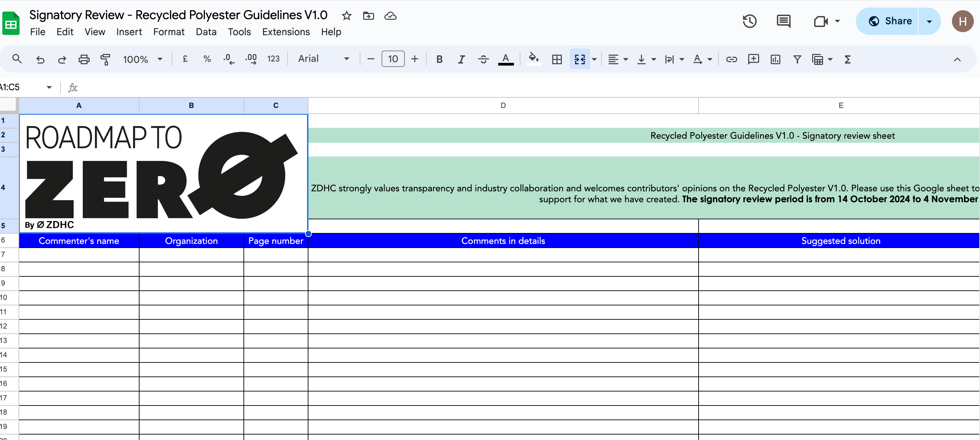Check cloud save status icon
This screenshot has height=440, width=980.
(390, 16)
